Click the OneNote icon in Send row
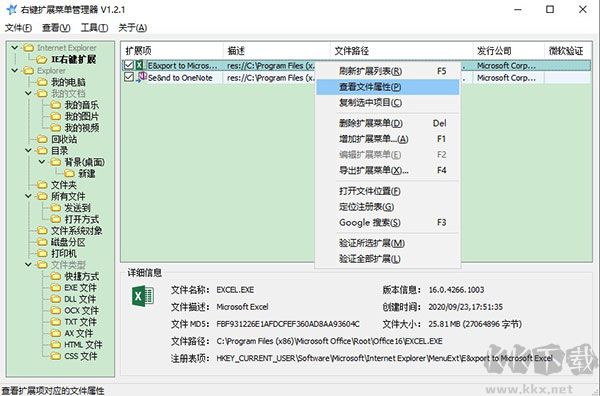This screenshot has height=396, width=600. tap(141, 77)
